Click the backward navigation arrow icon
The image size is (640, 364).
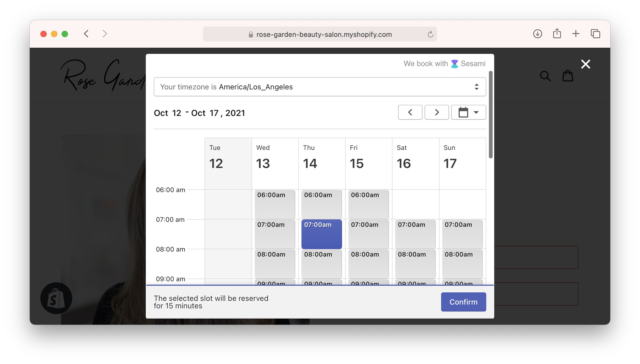(410, 112)
